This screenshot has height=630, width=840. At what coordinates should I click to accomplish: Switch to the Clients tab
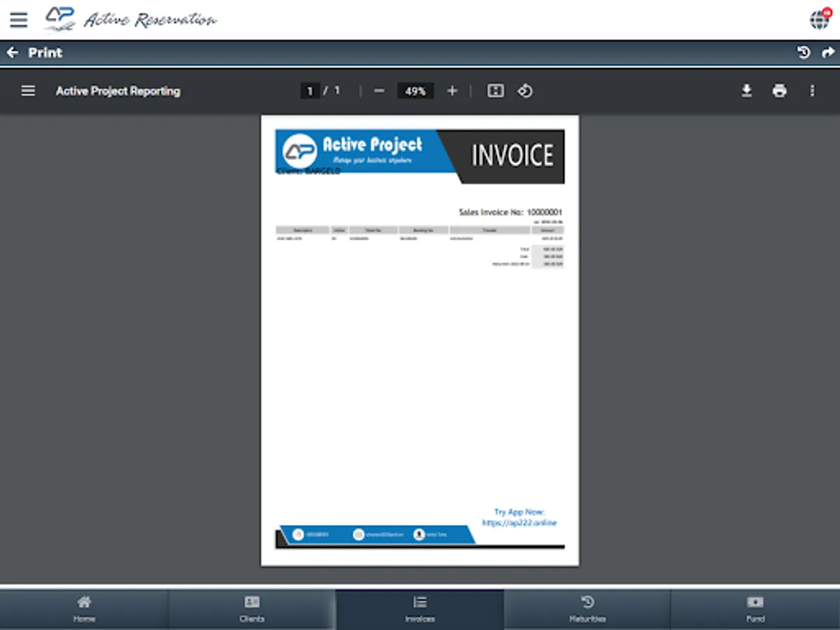tap(251, 608)
